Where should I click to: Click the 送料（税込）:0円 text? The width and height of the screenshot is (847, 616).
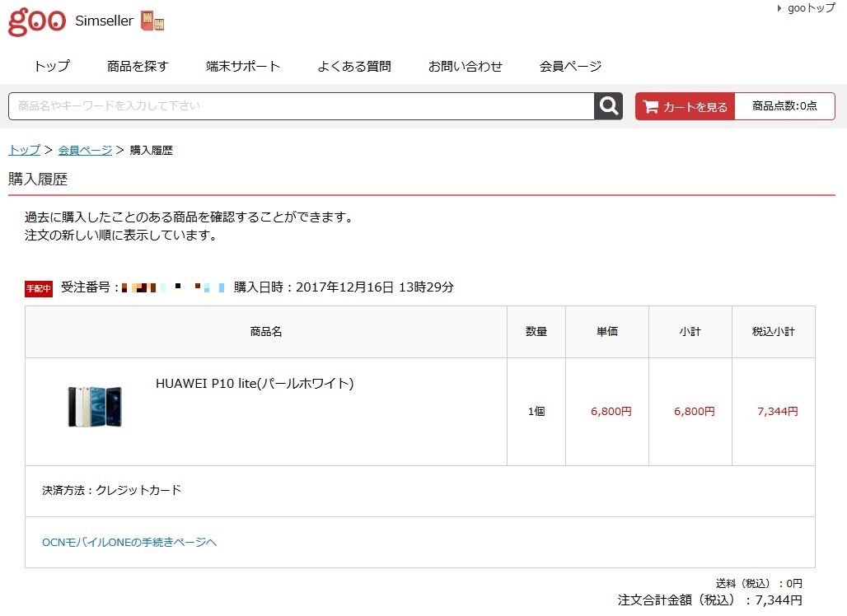[x=759, y=583]
